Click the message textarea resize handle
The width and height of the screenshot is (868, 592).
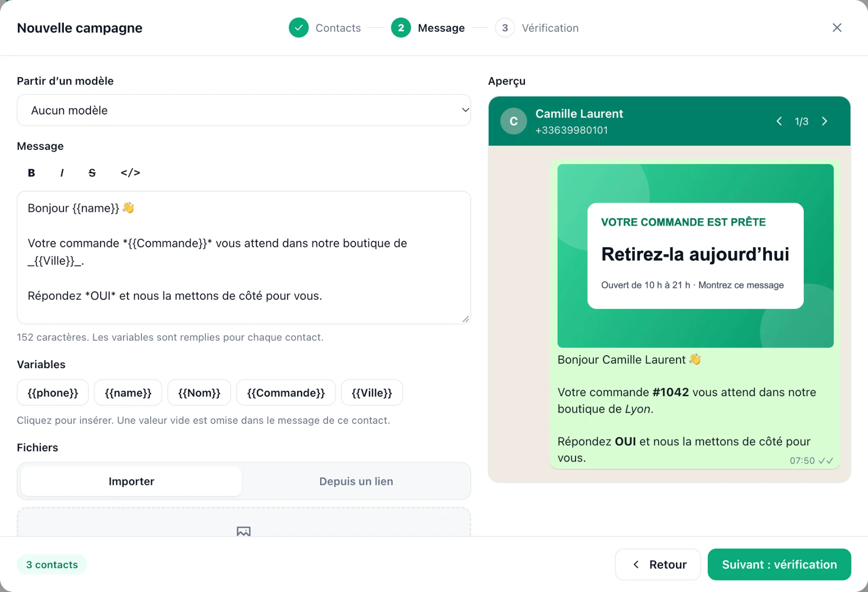coord(466,319)
